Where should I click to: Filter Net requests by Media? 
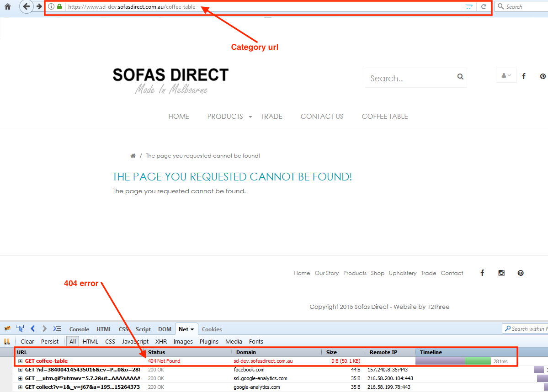[x=234, y=341]
